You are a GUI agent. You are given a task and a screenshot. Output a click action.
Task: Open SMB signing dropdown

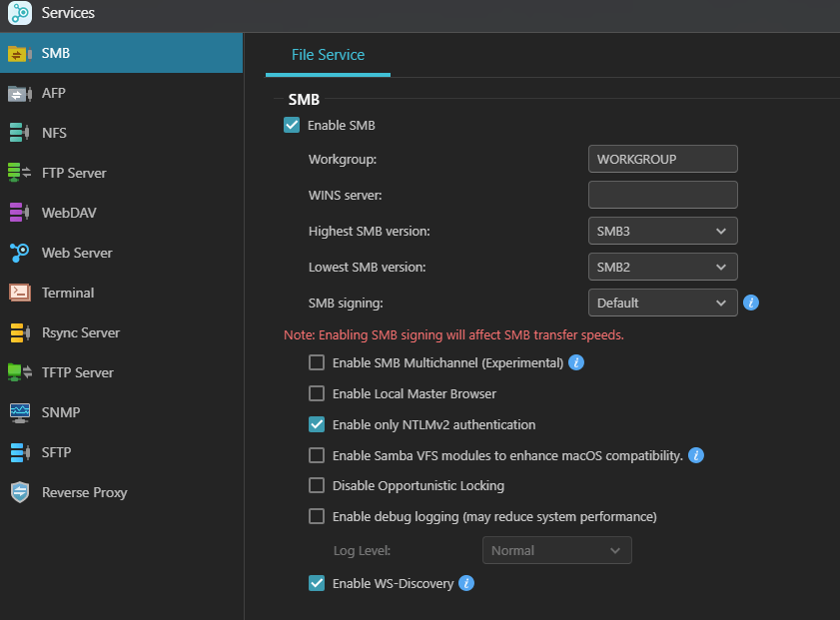click(x=662, y=303)
